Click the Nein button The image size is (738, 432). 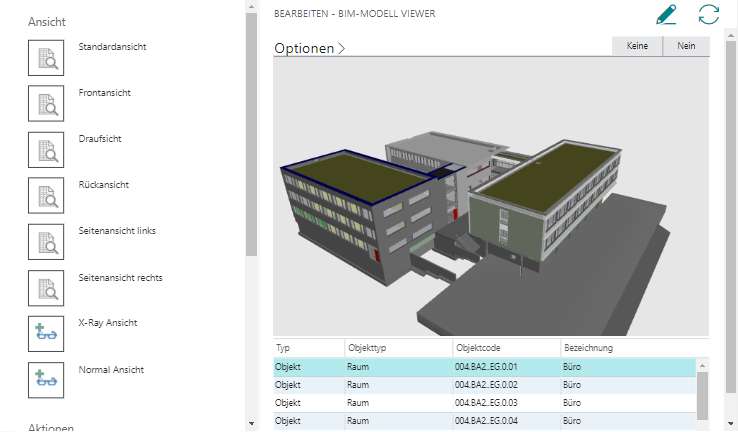[x=686, y=46]
